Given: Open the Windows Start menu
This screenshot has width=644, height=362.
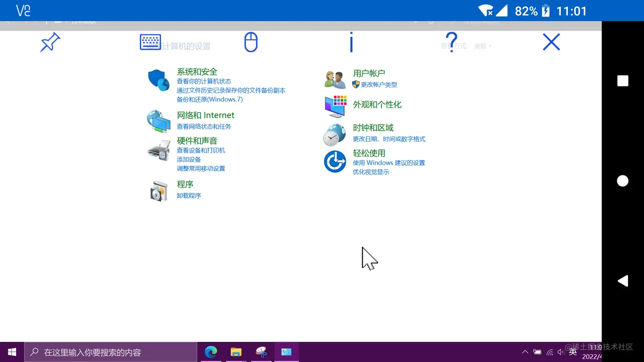Looking at the screenshot, I should [11, 352].
